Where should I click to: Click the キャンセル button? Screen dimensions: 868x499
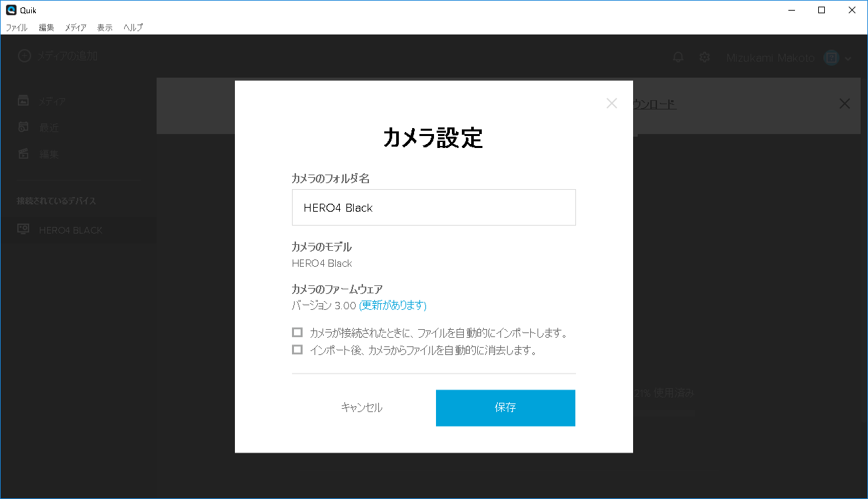pos(362,407)
